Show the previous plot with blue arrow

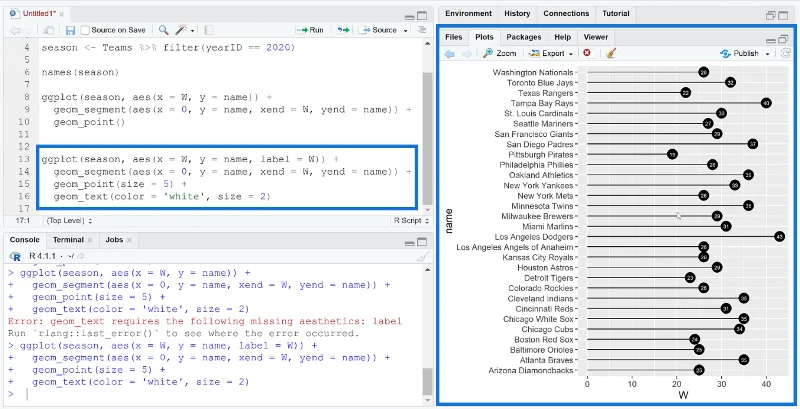click(449, 54)
